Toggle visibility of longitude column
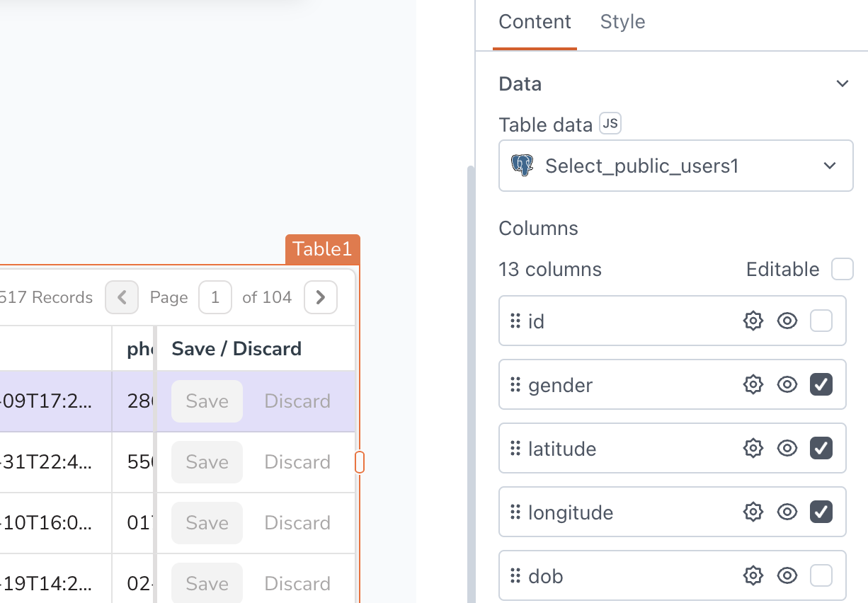The height and width of the screenshot is (603, 868). [x=787, y=512]
